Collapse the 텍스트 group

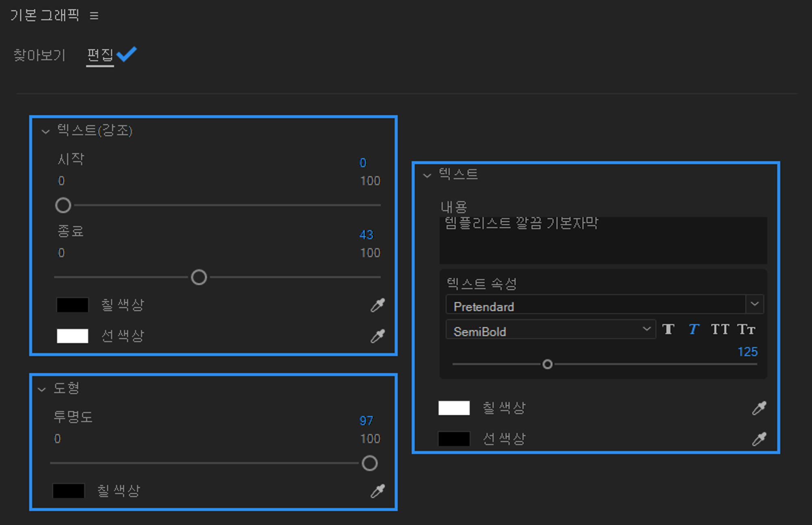(427, 176)
